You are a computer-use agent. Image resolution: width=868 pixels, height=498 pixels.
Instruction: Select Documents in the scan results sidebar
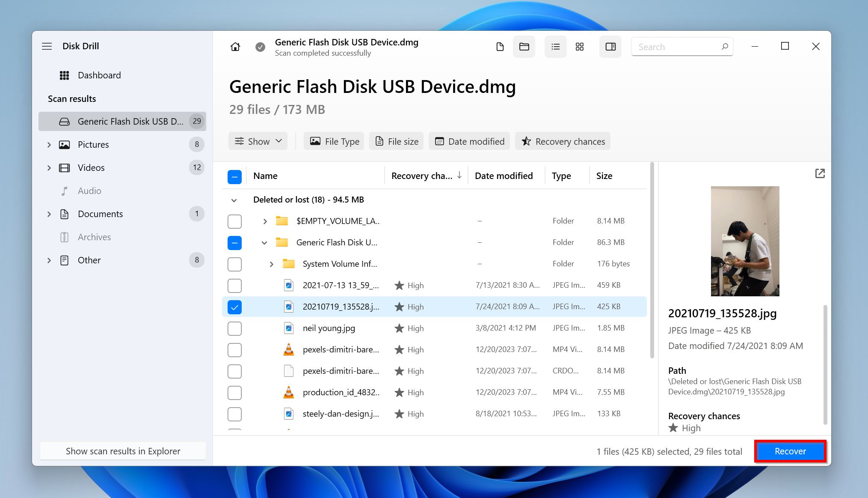point(101,214)
